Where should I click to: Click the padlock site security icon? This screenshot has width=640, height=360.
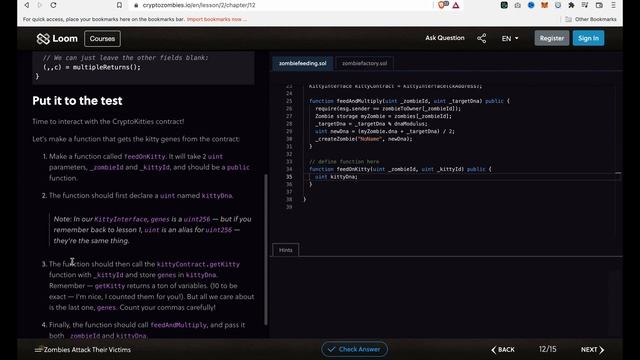coord(136,5)
